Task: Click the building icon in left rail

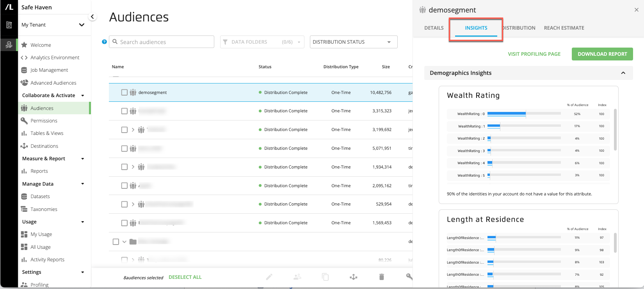Action: point(9,25)
